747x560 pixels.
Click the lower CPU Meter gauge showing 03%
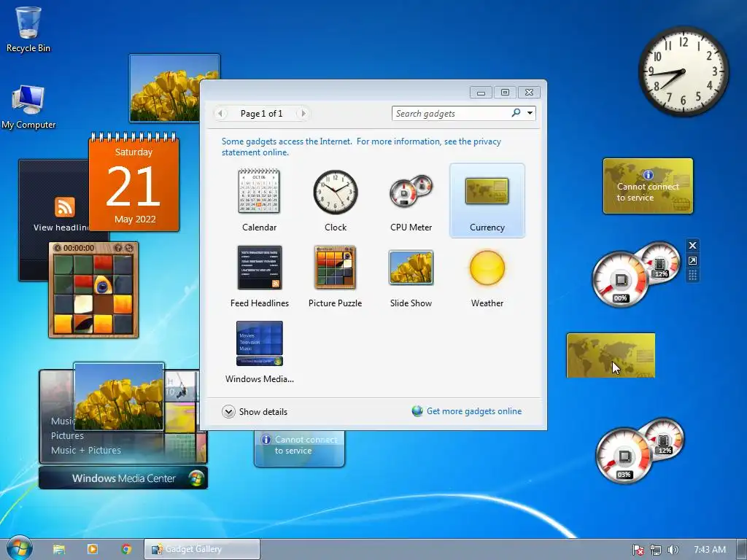point(624,456)
